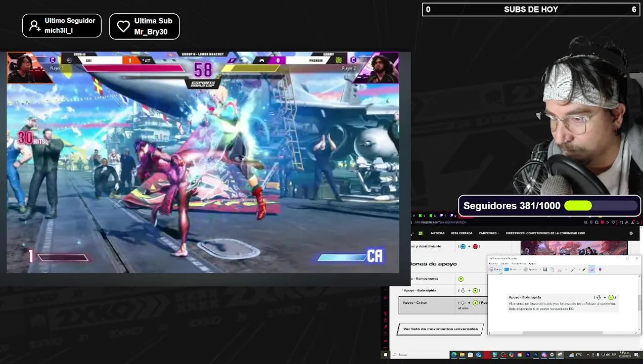Click the Seguidores 381/1000 progress bar
Screen dimensions: 643x364
(x=549, y=206)
